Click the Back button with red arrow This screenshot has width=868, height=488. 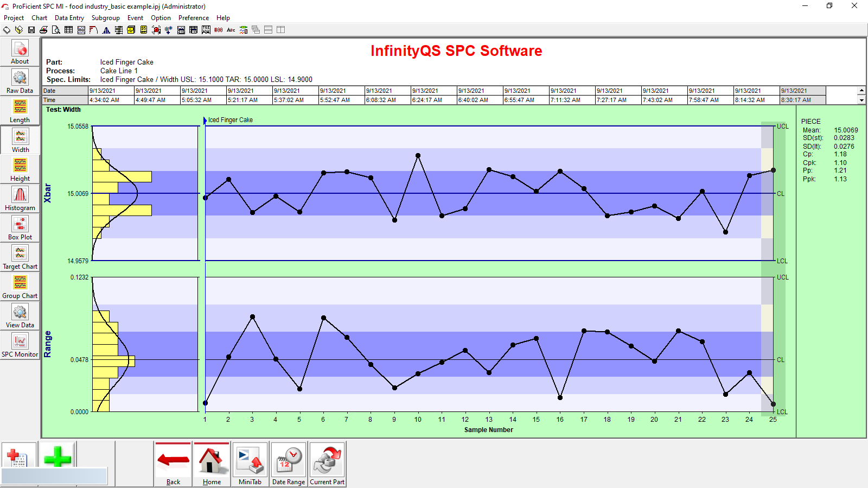tap(173, 464)
